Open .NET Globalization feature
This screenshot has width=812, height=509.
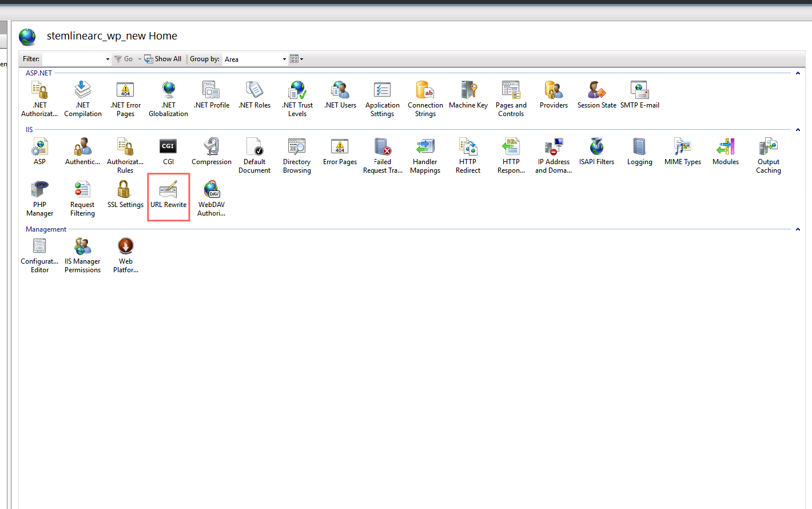[169, 99]
